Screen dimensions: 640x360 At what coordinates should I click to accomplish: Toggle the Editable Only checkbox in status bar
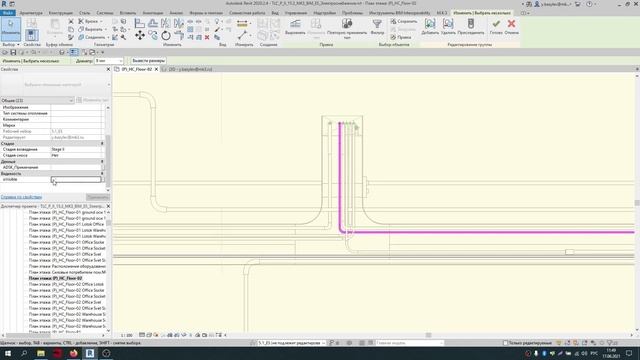(505, 343)
